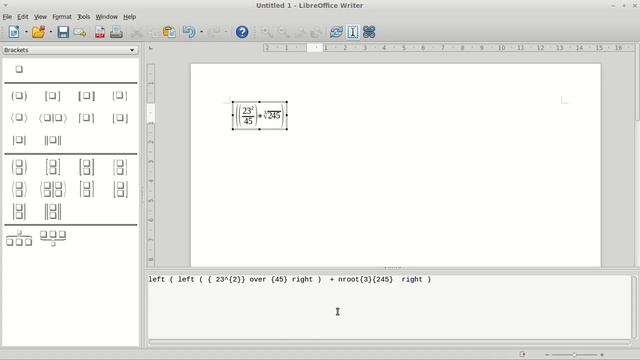Insert round brackets element
Screen dimensions: 640x360
tap(19, 96)
